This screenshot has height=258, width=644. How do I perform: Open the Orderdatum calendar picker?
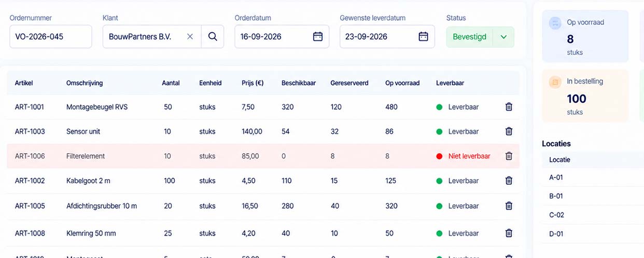[318, 37]
